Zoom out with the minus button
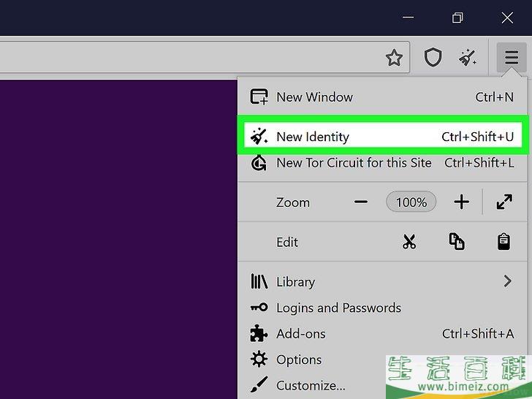The image size is (532, 399). [x=361, y=202]
